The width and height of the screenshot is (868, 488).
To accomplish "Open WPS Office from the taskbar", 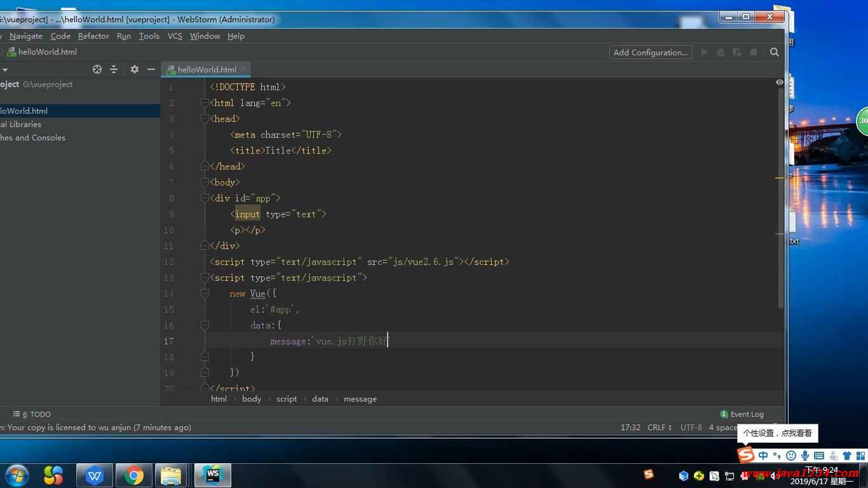I will tap(95, 475).
